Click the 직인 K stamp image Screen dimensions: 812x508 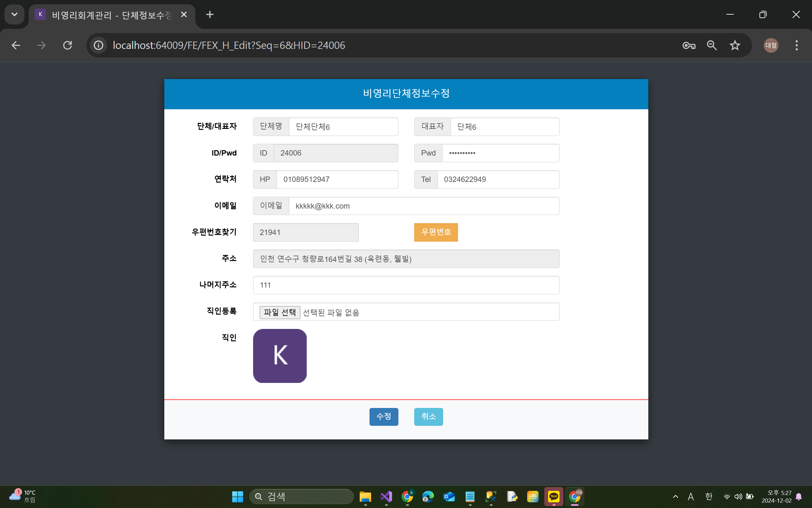280,356
